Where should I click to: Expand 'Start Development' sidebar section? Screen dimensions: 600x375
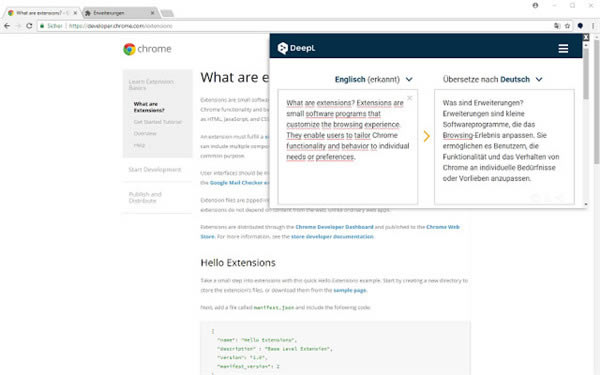(155, 170)
